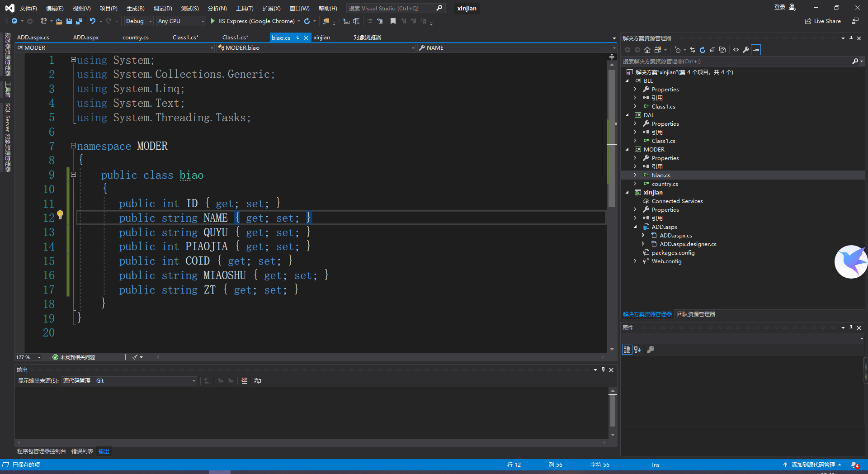Image resolution: width=868 pixels, height=474 pixels.
Task: Open the NAME member dropdown
Action: pos(517,47)
